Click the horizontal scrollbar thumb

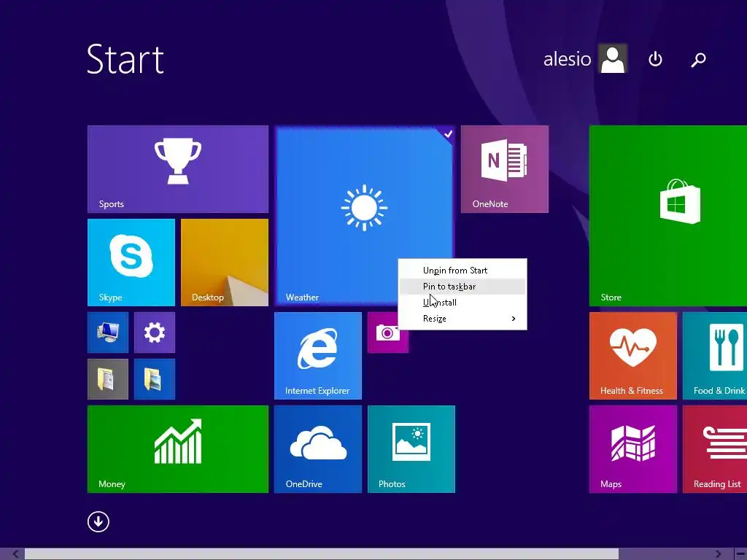tap(322, 554)
